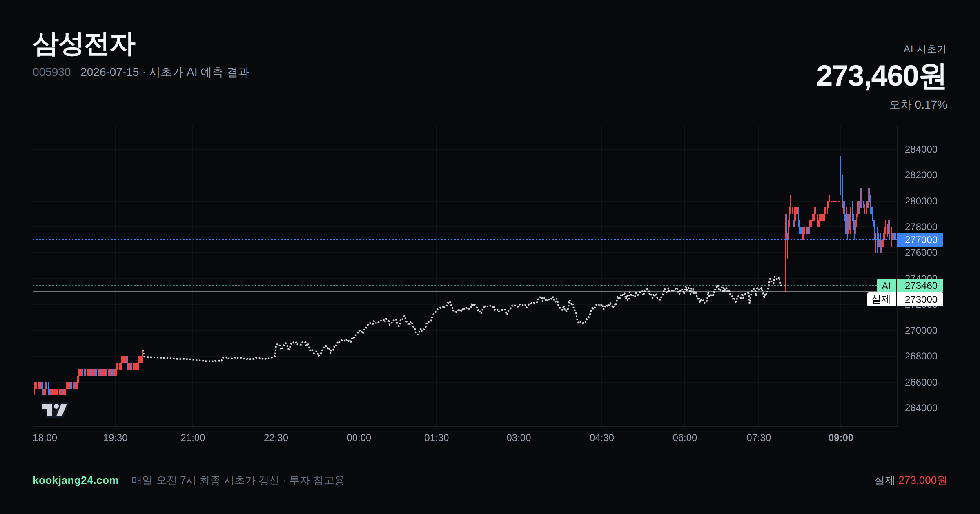Viewport: 980px width, 514px height.
Task: Click the footer 실제 273,000원 value
Action: point(911,480)
